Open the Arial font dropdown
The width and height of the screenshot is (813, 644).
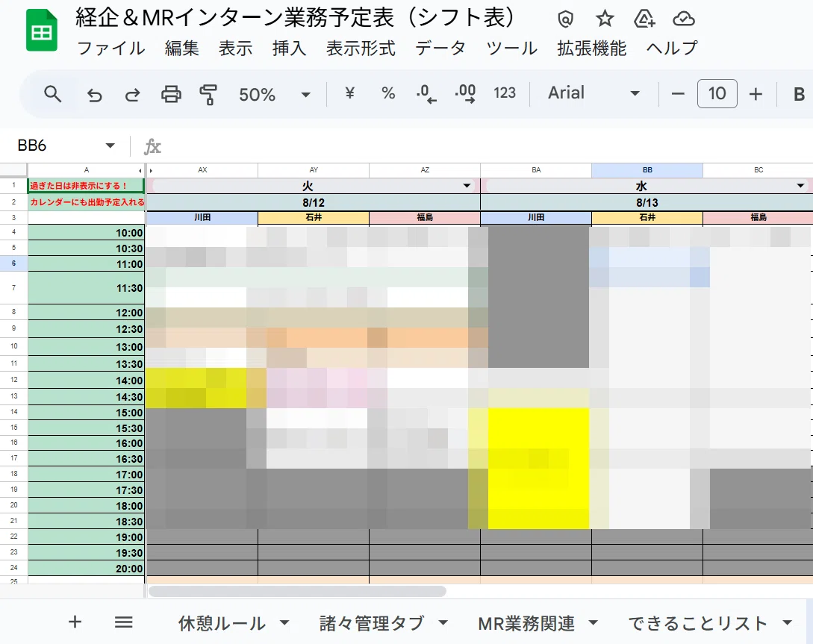[594, 93]
